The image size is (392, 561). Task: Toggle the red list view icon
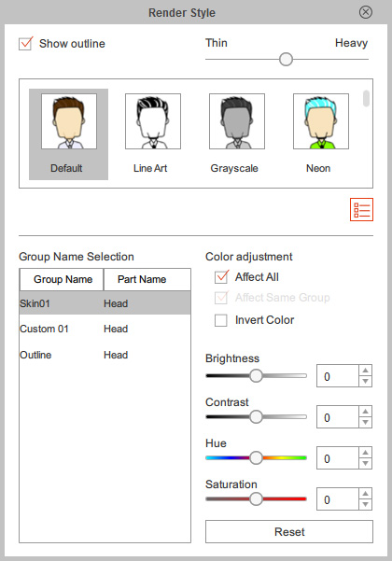click(x=361, y=209)
